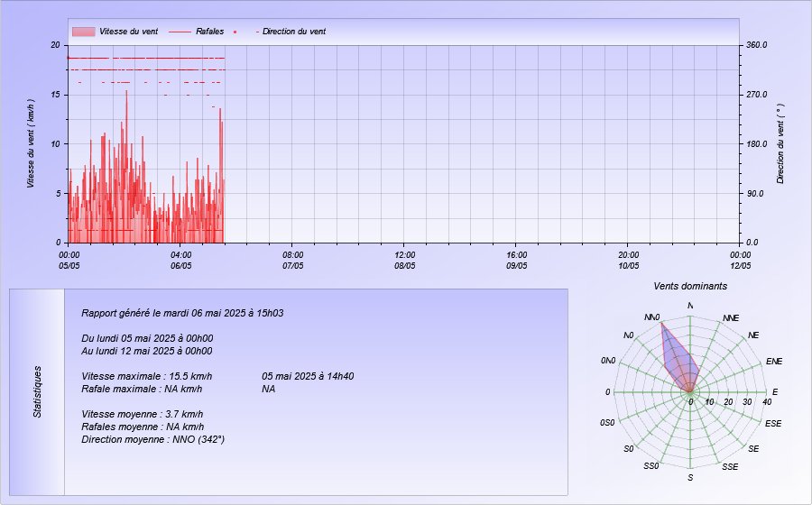Screen dimensions: 812x505
Task: Click the 08:00 07/05 time axis label
Action: coord(292,261)
